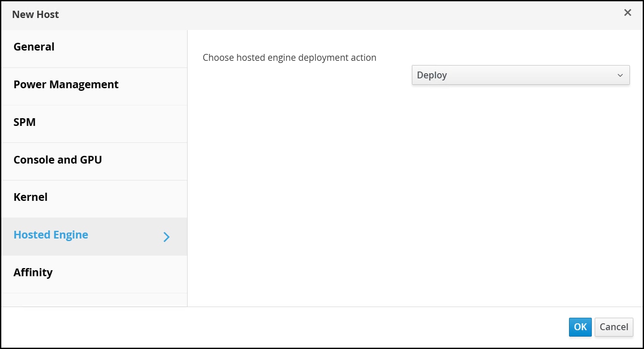Switch to the Power Management tab
Viewport: 644px width, 349px height.
[94, 86]
